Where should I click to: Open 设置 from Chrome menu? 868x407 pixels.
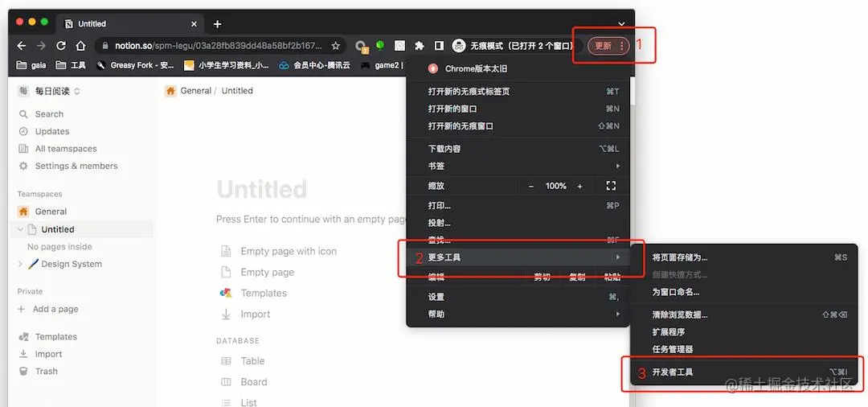[x=518, y=297]
